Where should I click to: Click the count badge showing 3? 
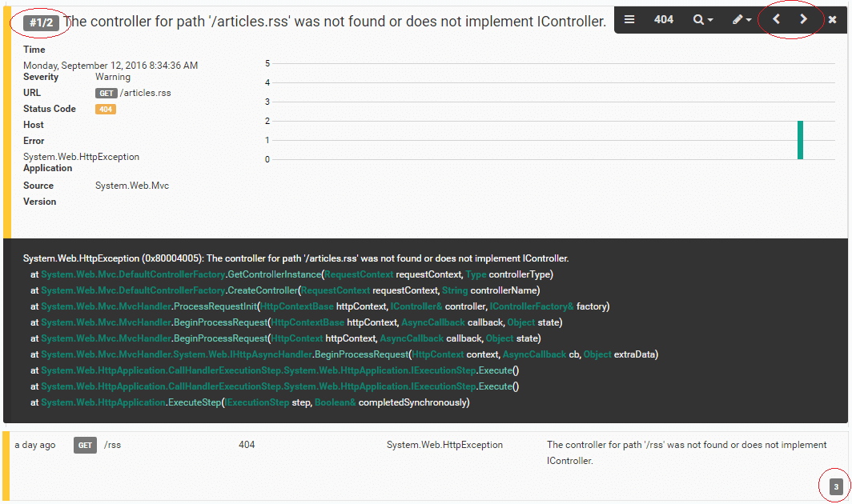click(x=836, y=486)
